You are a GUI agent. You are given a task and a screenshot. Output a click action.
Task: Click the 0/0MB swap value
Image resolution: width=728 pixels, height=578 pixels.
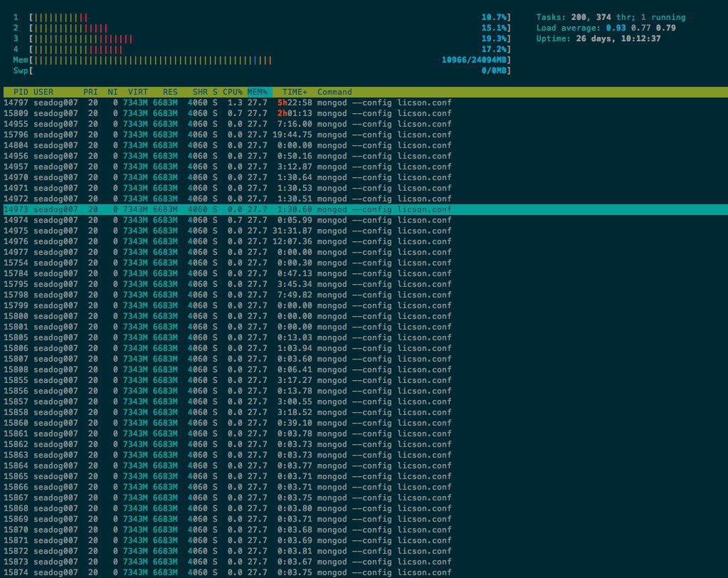pos(494,70)
